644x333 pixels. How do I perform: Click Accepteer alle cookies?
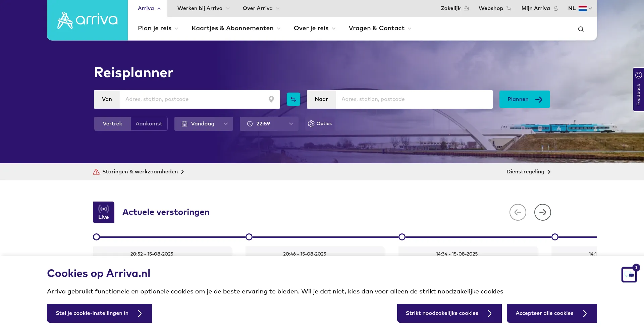click(x=552, y=313)
